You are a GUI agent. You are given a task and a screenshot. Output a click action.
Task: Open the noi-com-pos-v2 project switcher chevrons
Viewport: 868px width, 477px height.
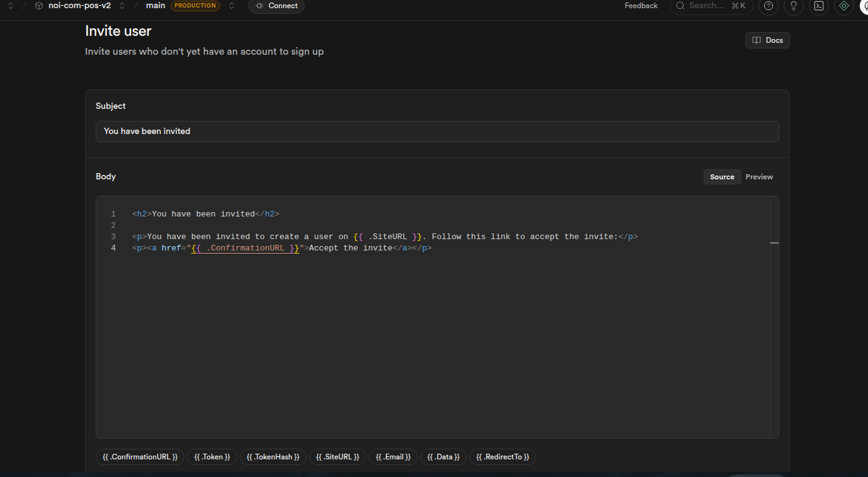(121, 6)
